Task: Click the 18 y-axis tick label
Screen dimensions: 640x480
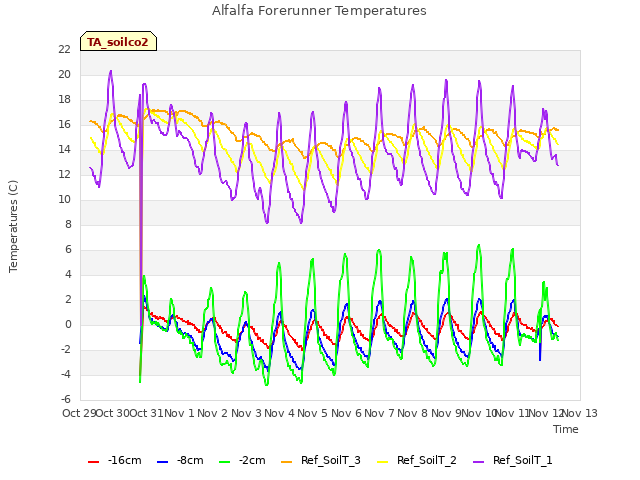Action: click(x=64, y=100)
